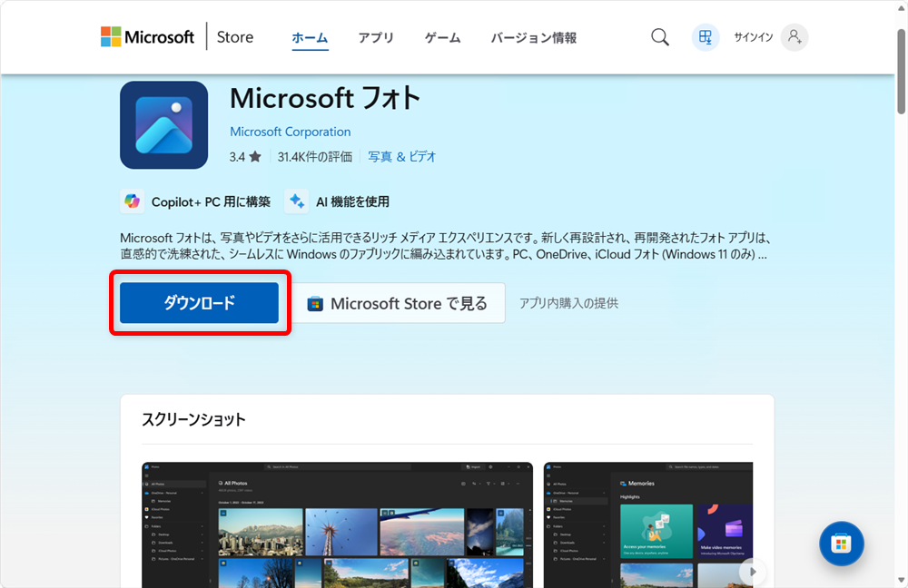This screenshot has width=908, height=588.
Task: Open the 写真 & ビデオ category link
Action: coord(402,157)
